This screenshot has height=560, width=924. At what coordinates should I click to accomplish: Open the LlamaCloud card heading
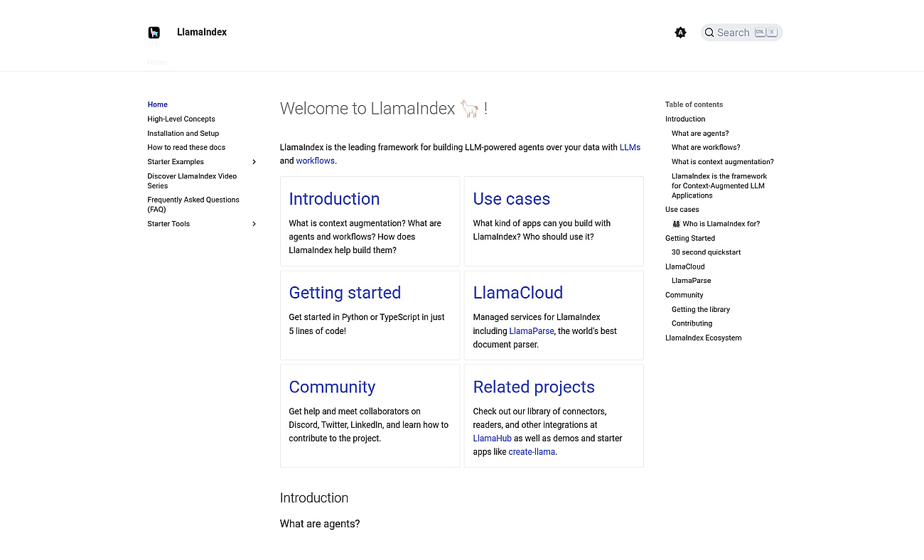coord(518,293)
